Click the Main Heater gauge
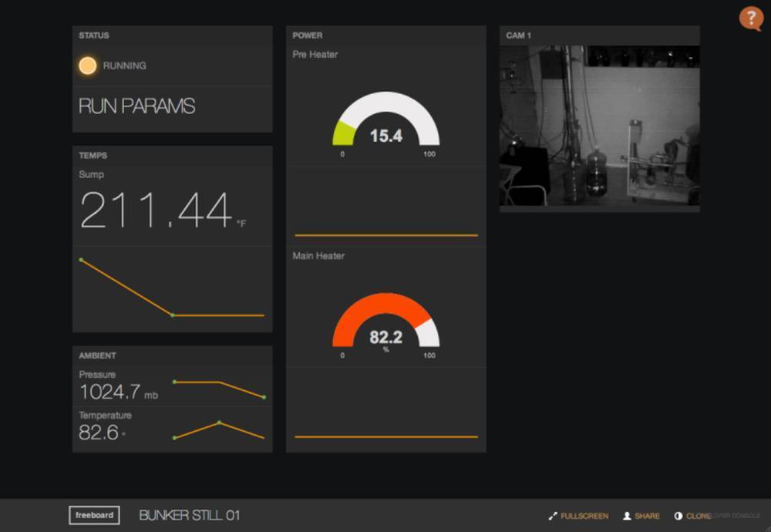Screen dimensions: 771x532 coord(385,323)
